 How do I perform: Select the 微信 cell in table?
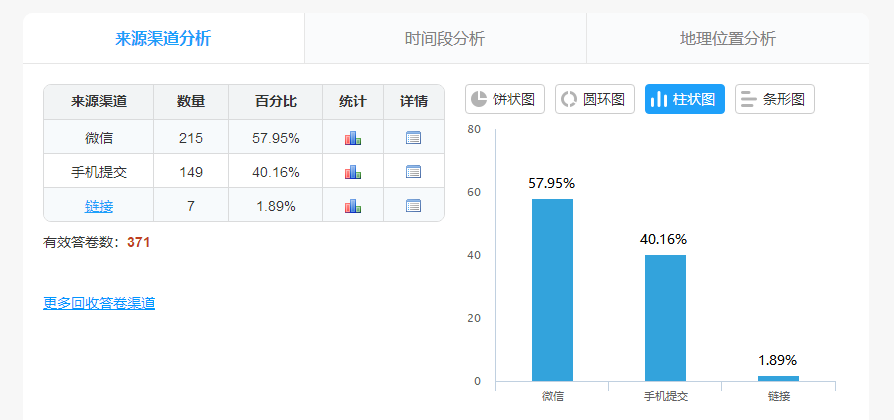click(x=99, y=137)
